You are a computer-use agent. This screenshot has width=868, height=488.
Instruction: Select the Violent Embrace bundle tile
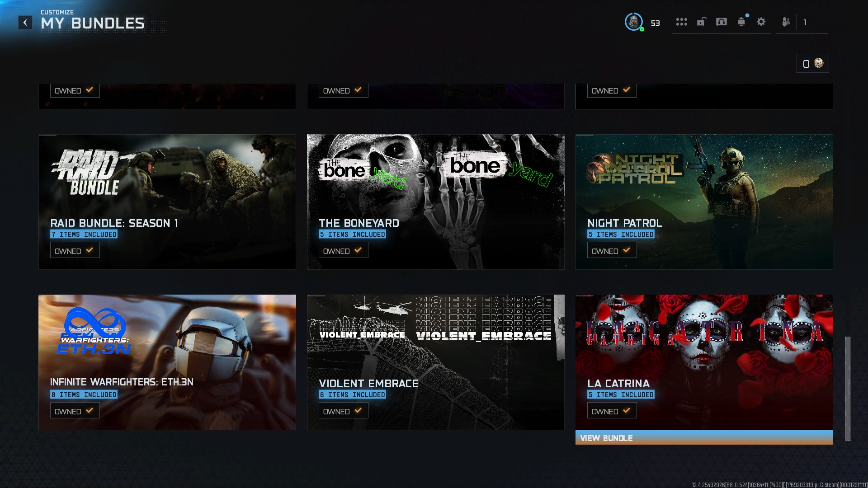(435, 362)
